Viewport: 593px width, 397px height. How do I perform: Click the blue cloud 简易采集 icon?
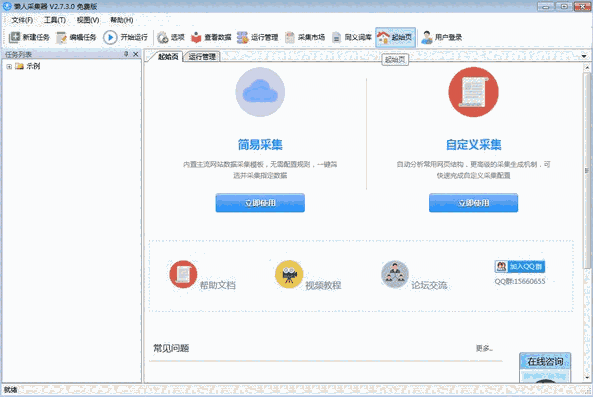(x=260, y=92)
